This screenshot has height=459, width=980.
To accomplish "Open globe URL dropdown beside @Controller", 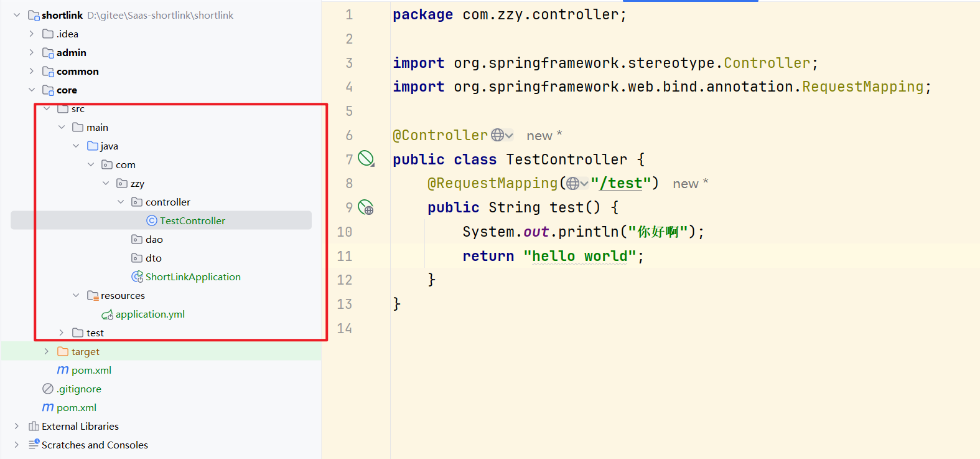I will [502, 135].
